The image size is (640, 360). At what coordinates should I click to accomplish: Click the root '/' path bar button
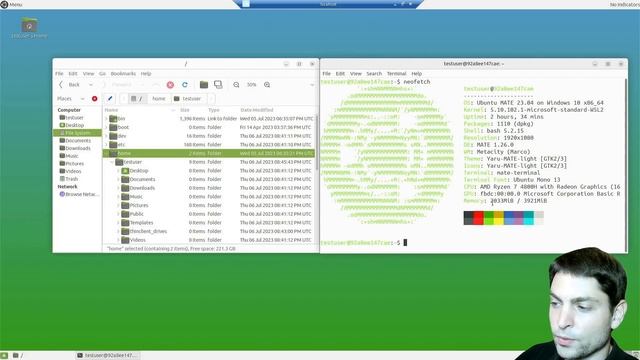click(x=137, y=98)
